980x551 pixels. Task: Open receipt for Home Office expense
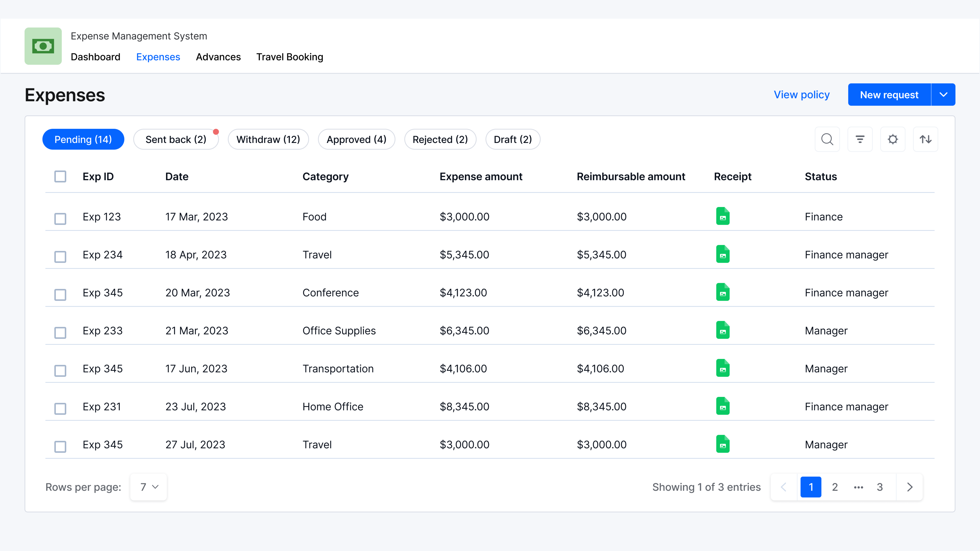722,406
